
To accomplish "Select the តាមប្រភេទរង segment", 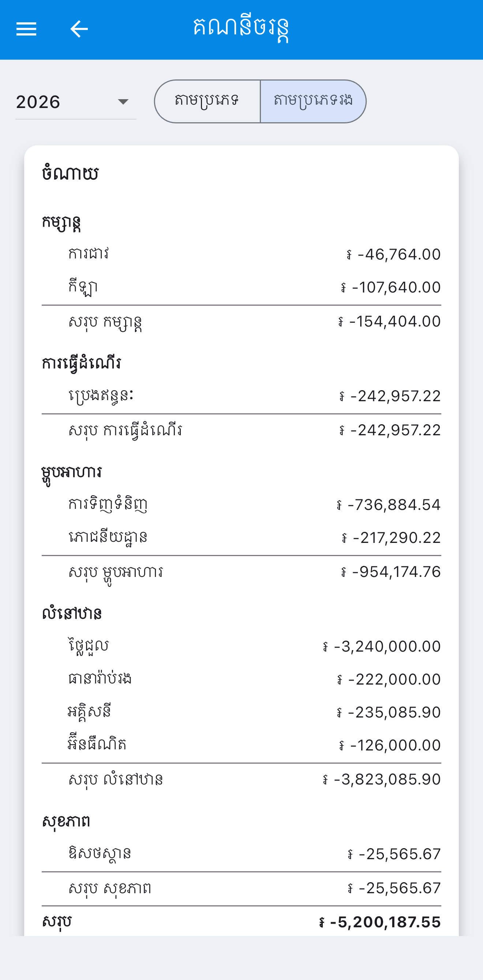I will [313, 101].
